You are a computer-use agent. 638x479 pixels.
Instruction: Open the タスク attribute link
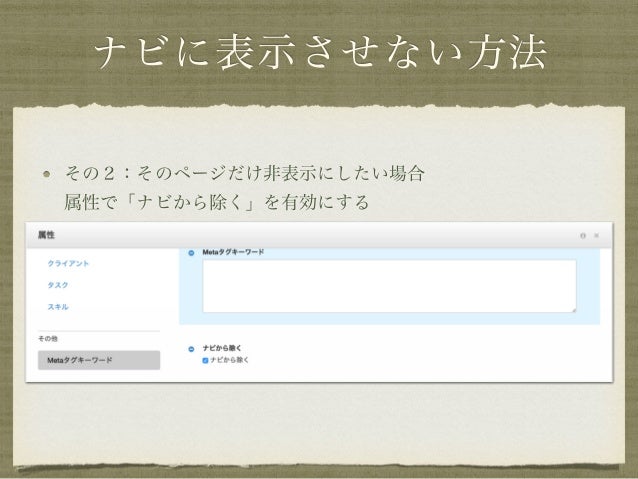click(x=58, y=285)
